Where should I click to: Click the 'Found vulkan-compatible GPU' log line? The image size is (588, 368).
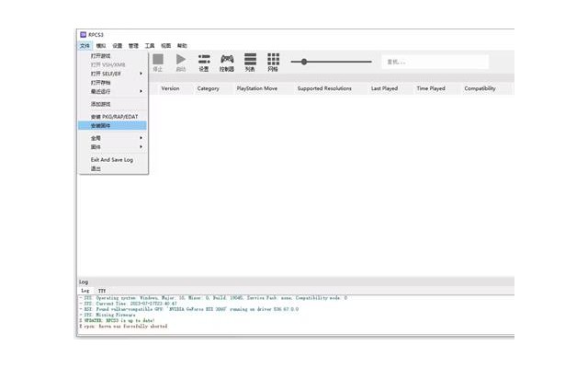pyautogui.click(x=189, y=309)
